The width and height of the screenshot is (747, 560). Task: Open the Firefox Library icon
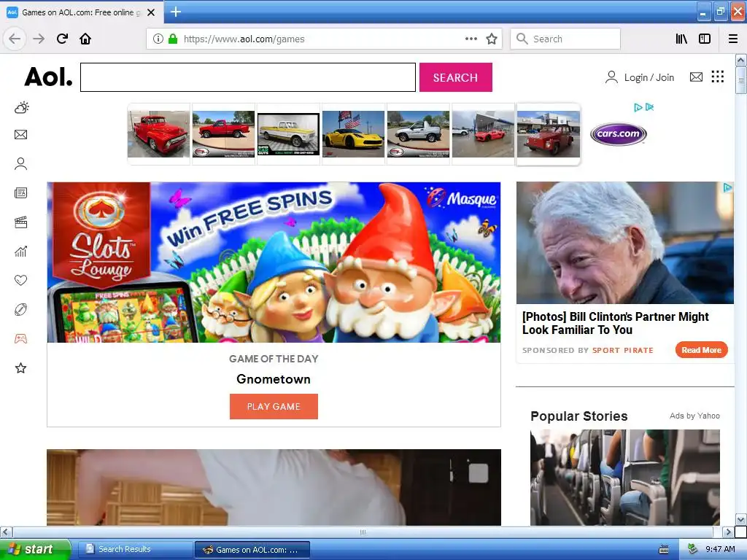pyautogui.click(x=681, y=39)
